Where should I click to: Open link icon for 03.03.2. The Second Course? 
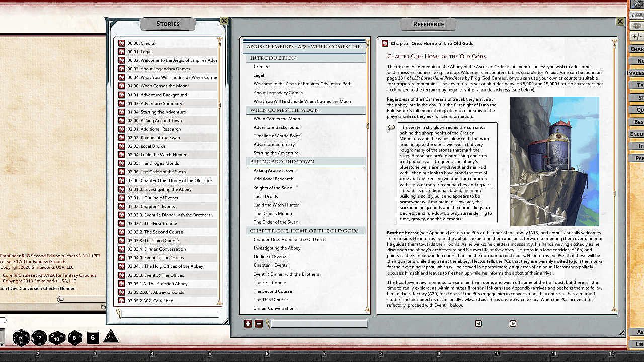122,232
